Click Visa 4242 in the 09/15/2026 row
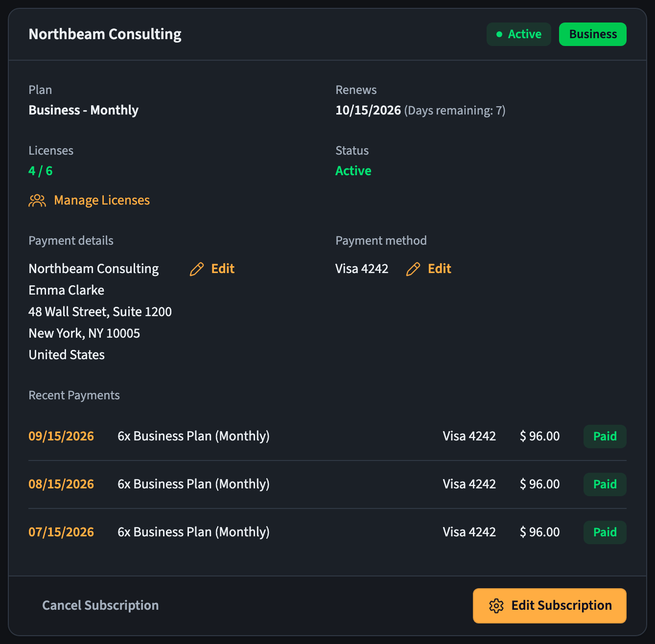 (469, 436)
